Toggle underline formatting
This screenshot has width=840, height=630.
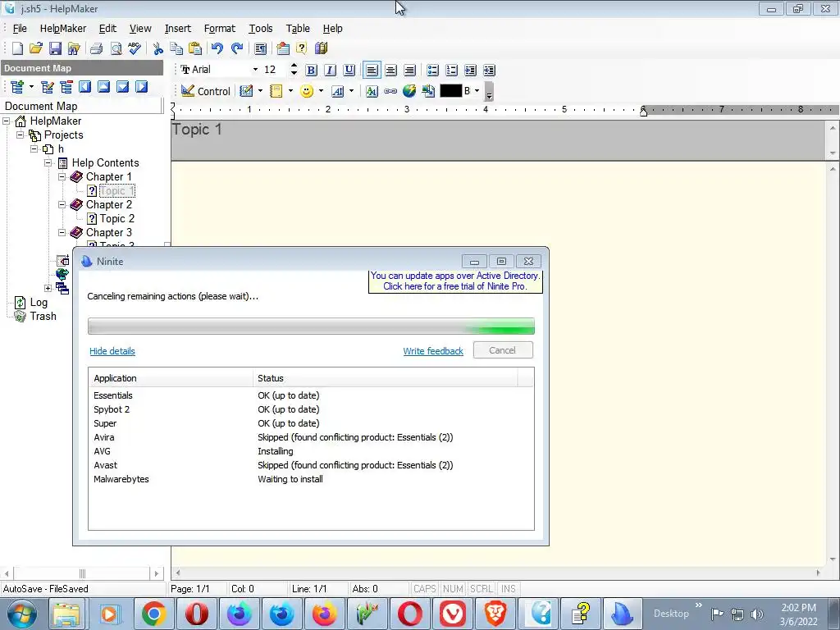pyautogui.click(x=349, y=71)
